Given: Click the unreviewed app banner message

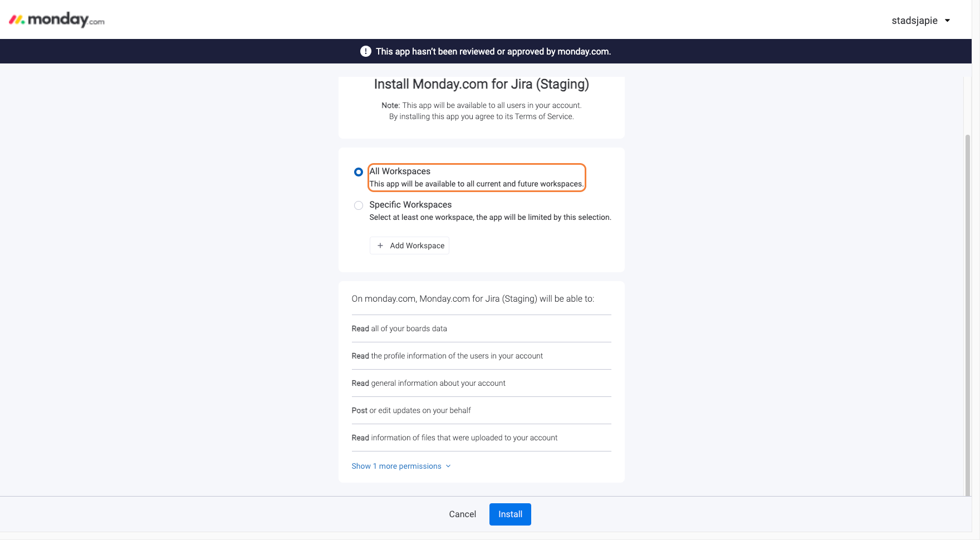Looking at the screenshot, I should coord(493,51).
